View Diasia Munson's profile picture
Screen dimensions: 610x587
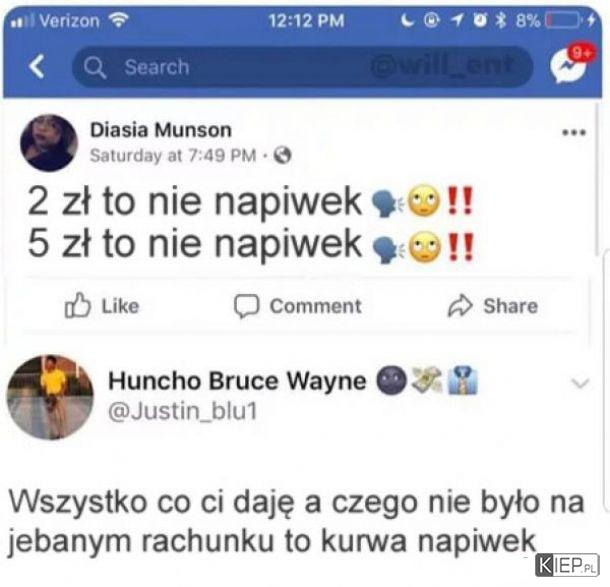[x=49, y=143]
